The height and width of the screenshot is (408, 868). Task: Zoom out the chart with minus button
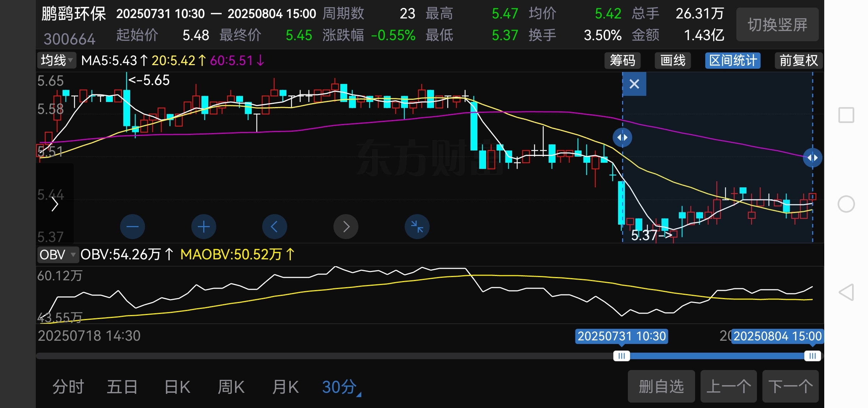tap(132, 227)
